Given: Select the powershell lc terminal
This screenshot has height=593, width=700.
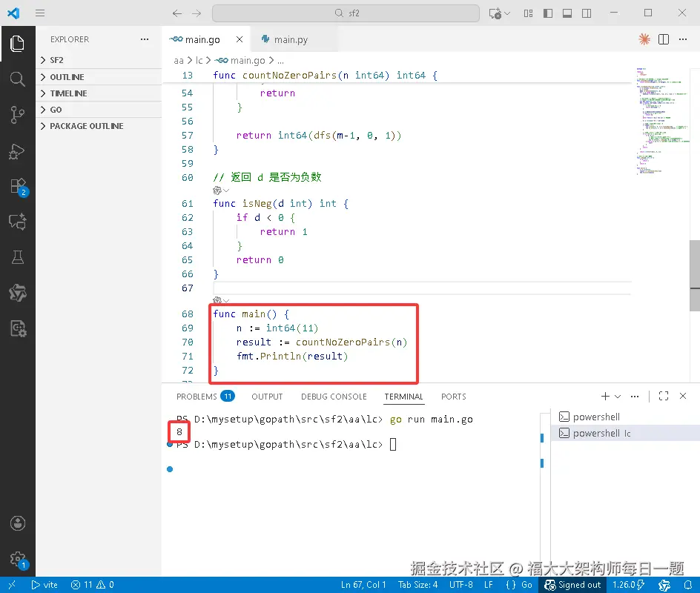Looking at the screenshot, I should click(x=625, y=433).
